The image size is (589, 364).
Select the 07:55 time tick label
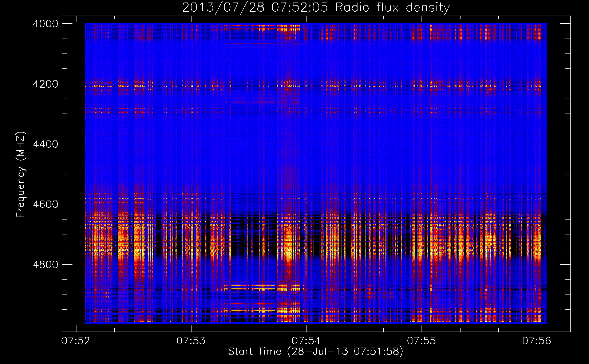(x=422, y=341)
